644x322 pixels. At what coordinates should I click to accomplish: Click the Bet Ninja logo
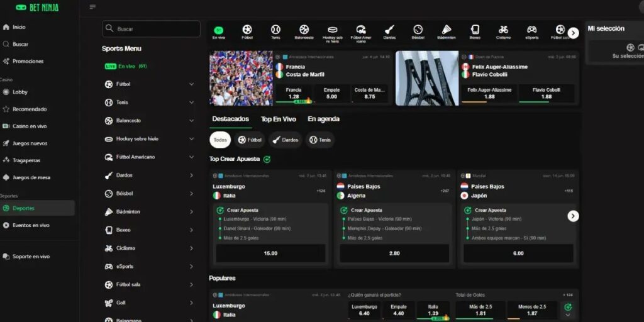pos(37,8)
